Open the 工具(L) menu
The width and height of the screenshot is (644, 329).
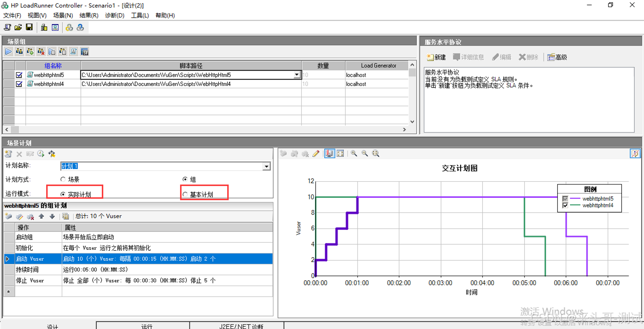[140, 15]
